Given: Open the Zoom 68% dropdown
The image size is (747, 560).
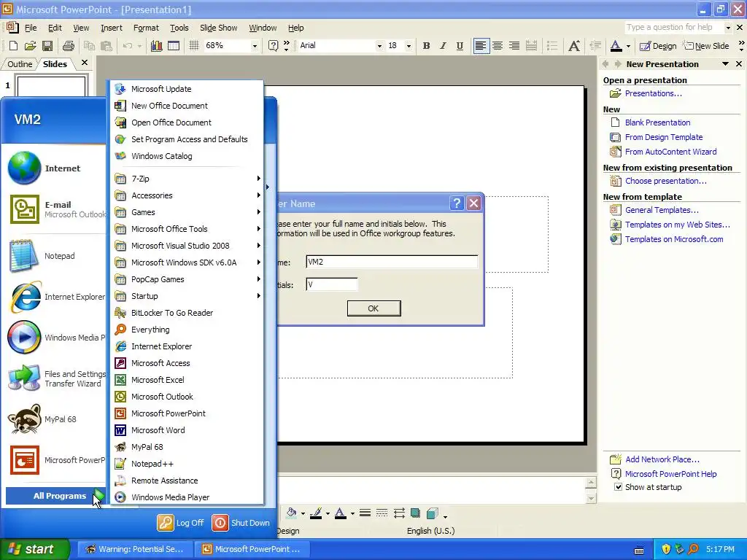Looking at the screenshot, I should 255,46.
